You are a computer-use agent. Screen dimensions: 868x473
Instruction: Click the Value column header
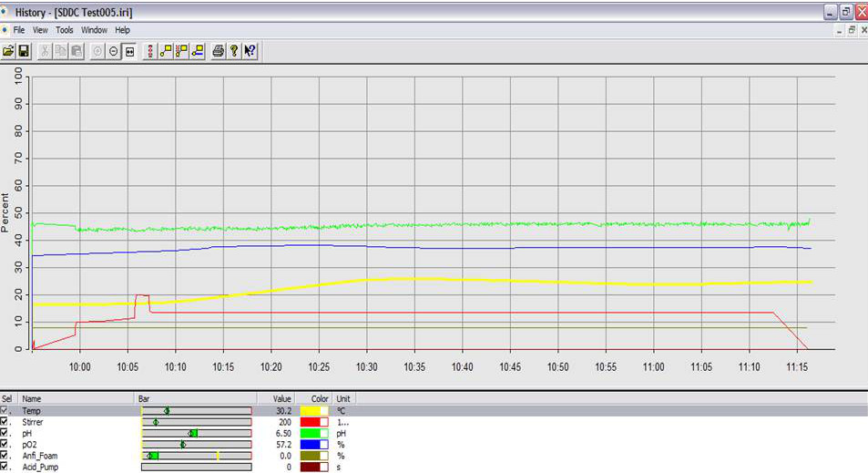click(x=281, y=398)
